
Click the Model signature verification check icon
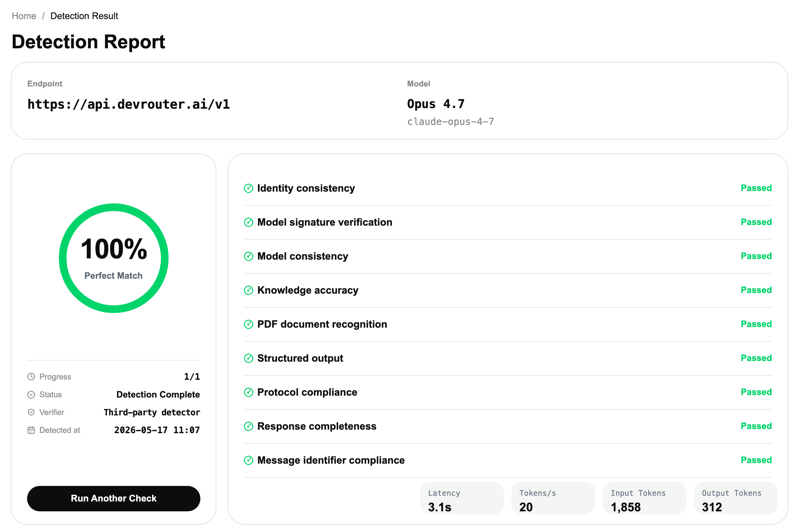click(248, 222)
